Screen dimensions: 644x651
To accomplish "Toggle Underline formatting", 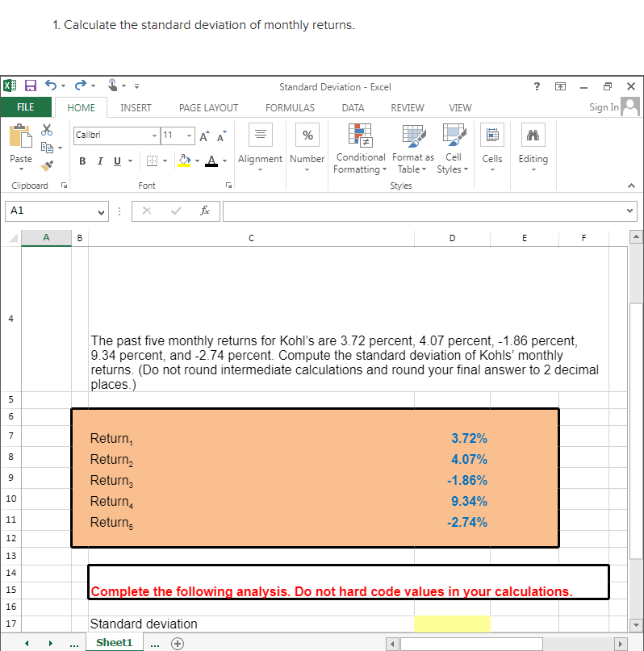I will pos(118,161).
